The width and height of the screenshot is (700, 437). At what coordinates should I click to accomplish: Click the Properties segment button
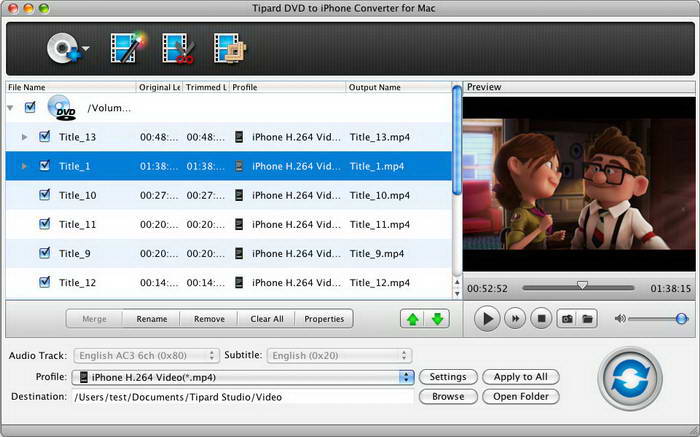click(324, 319)
